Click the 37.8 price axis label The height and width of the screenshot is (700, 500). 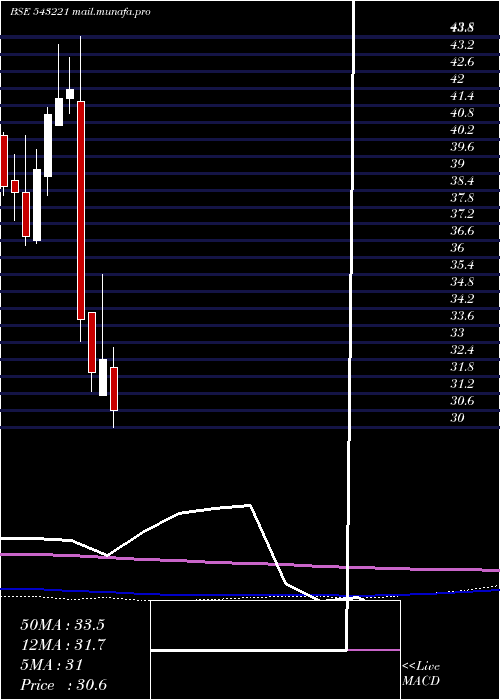pos(462,197)
